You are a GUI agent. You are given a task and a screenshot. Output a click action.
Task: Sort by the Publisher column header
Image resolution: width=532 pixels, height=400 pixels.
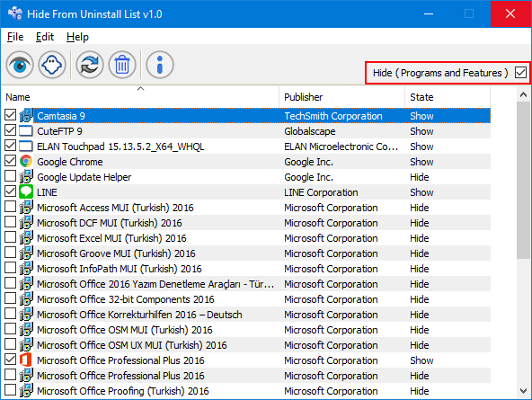coord(342,97)
